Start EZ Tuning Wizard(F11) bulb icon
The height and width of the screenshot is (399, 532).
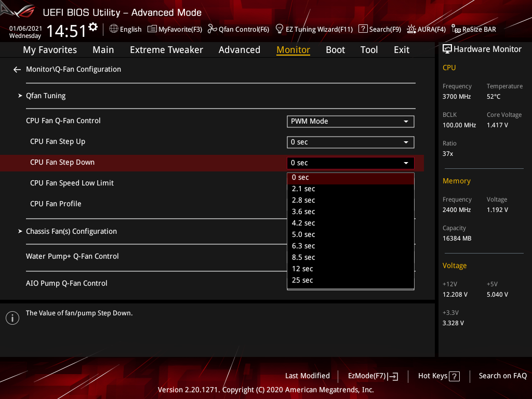(279, 29)
